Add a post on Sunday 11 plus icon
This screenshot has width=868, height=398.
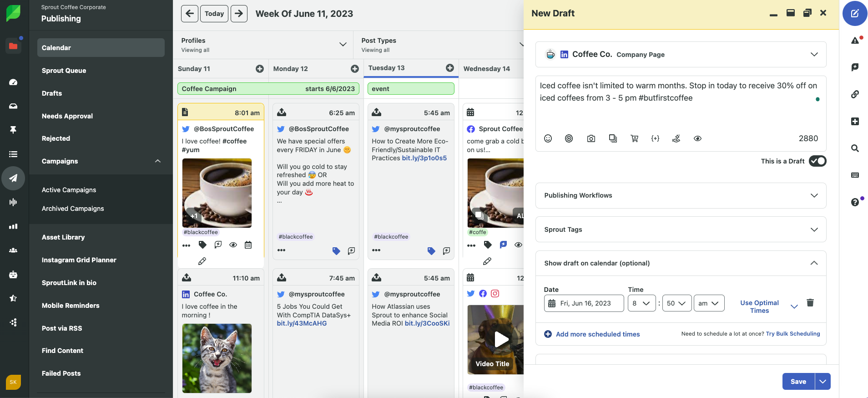260,69
